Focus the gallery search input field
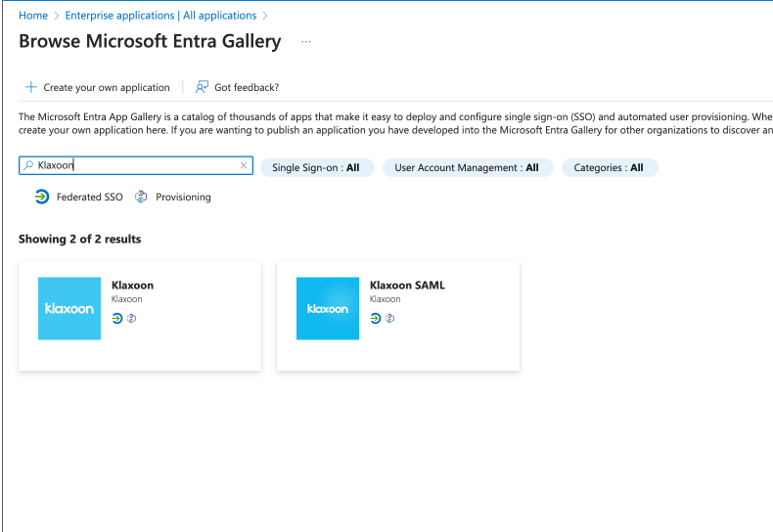Viewport: 773px width, 532px height. click(x=137, y=166)
